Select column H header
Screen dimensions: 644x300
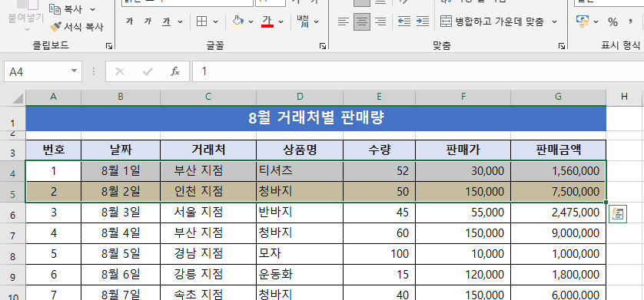pos(625,97)
